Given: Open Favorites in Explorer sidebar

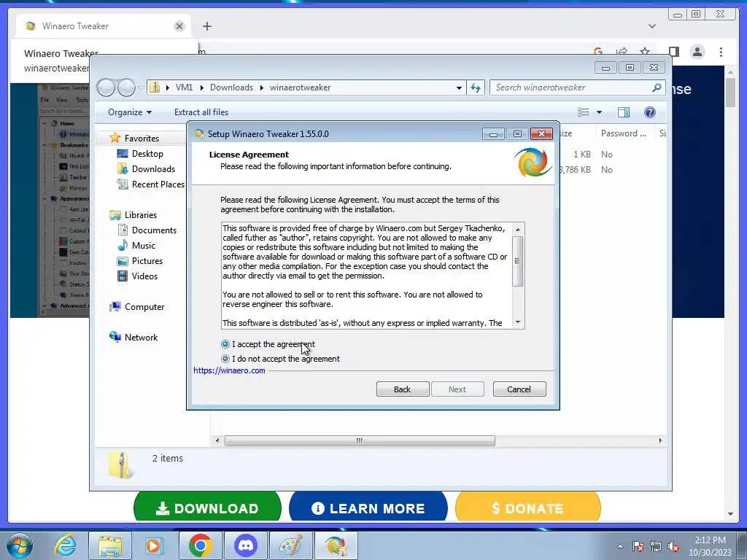Looking at the screenshot, I should click(142, 138).
